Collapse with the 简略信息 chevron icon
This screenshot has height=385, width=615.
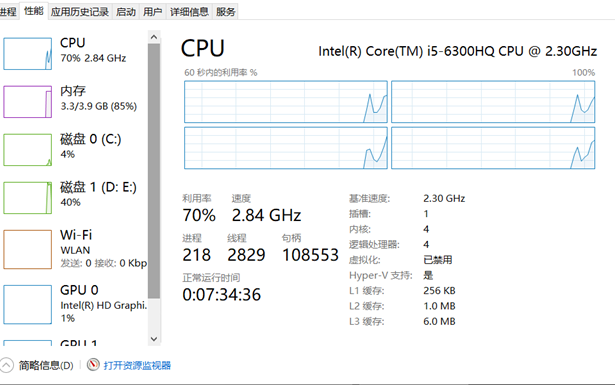7,365
